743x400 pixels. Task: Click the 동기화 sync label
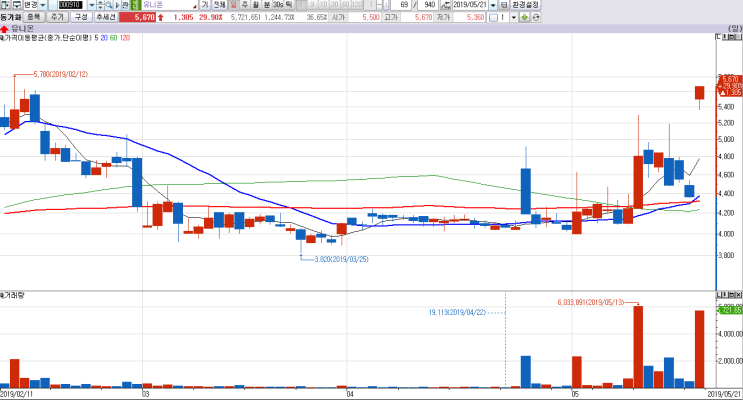(x=10, y=18)
